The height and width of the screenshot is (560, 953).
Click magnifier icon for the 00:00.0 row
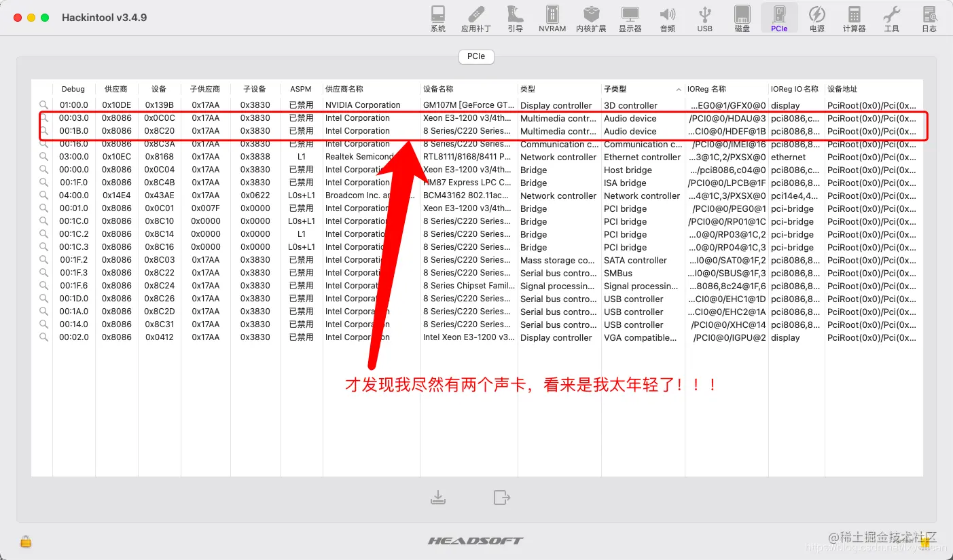tap(44, 169)
